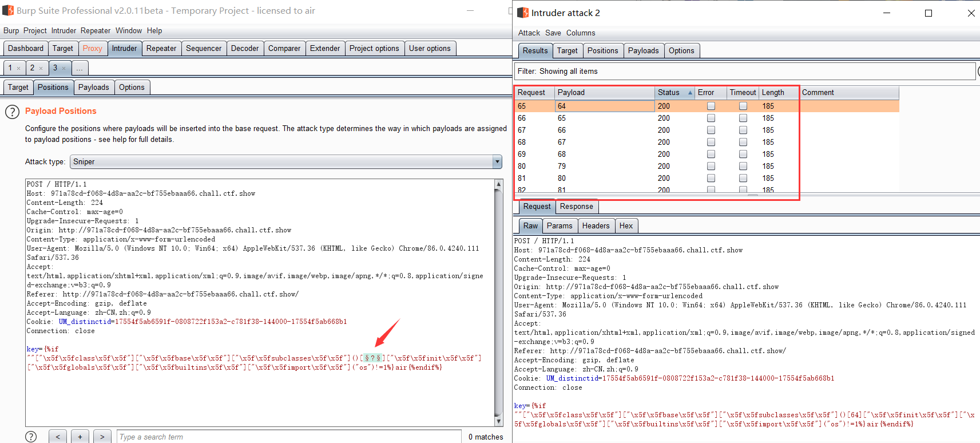Minimize the Intruder attack 2 window
Screen dimensions: 980x443
coord(887,13)
